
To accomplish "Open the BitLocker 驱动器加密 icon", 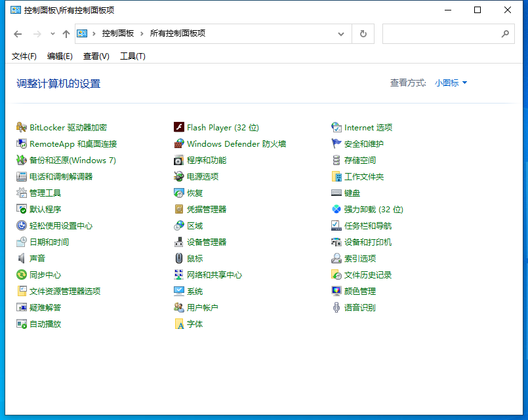I will [x=22, y=128].
